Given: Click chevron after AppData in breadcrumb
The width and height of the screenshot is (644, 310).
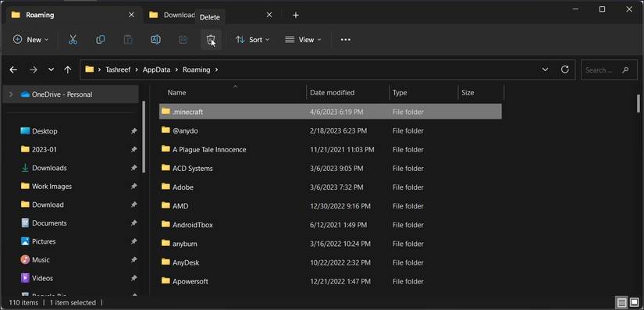Looking at the screenshot, I should [x=176, y=69].
